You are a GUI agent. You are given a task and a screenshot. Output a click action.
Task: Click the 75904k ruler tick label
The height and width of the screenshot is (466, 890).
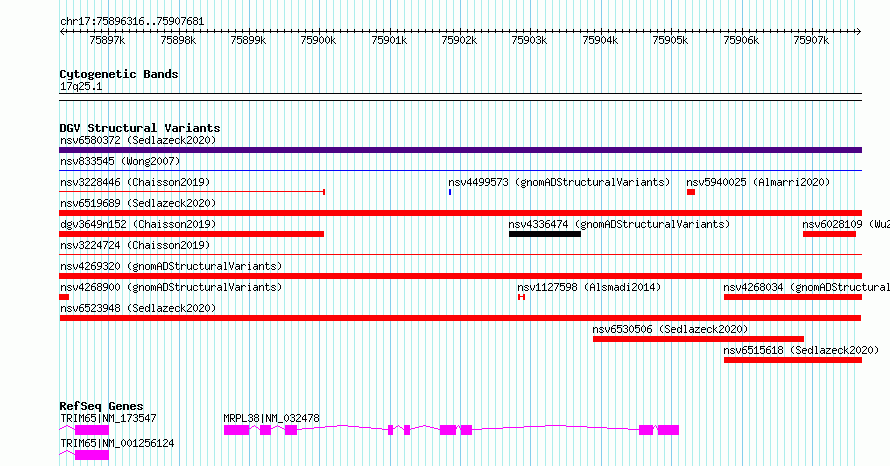coord(601,40)
